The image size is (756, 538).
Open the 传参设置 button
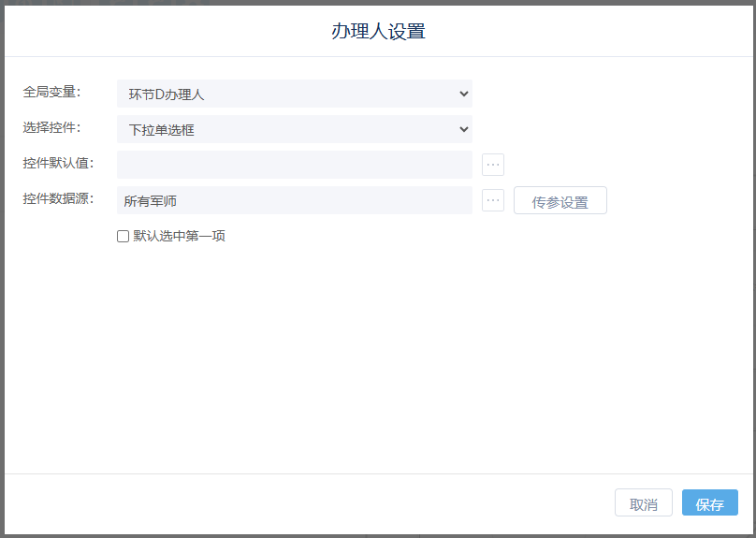click(x=560, y=201)
